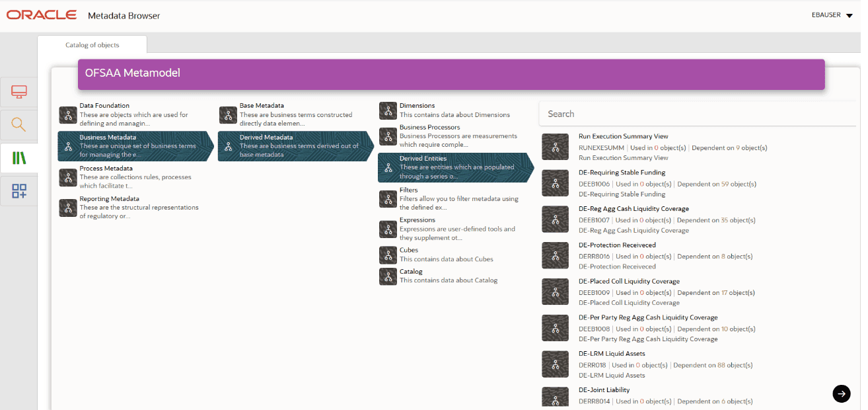Open the EBAUSER account dropdown
Image resolution: width=868 pixels, height=410 pixels.
click(x=832, y=15)
